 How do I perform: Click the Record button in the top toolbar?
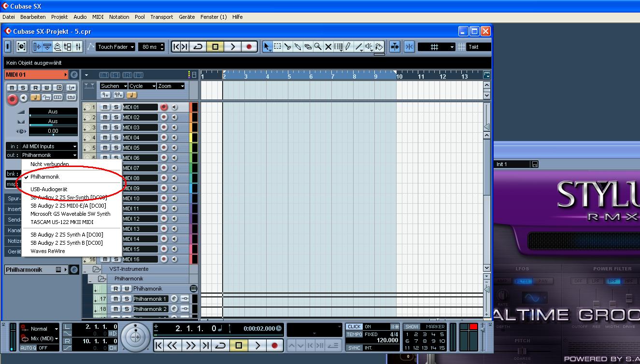pyautogui.click(x=249, y=47)
